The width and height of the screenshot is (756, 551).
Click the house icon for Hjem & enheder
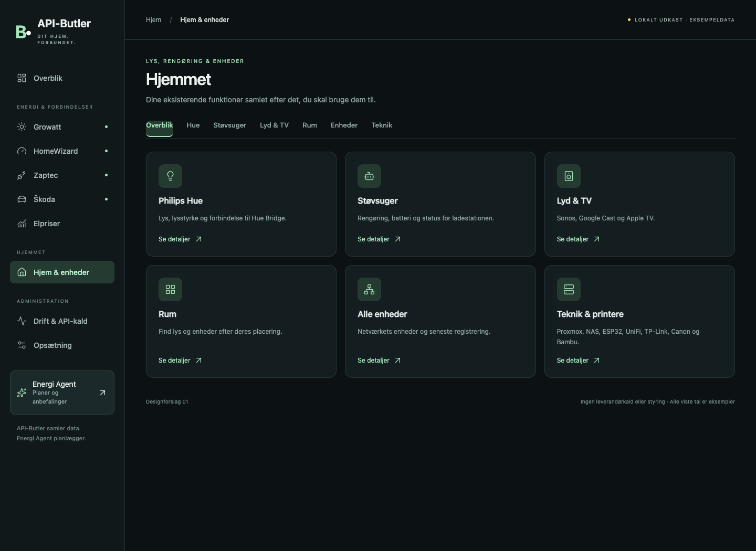pyautogui.click(x=22, y=272)
